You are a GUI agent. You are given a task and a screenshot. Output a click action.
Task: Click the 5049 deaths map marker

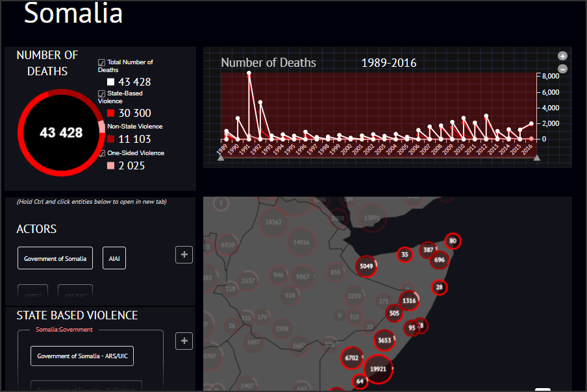click(367, 266)
